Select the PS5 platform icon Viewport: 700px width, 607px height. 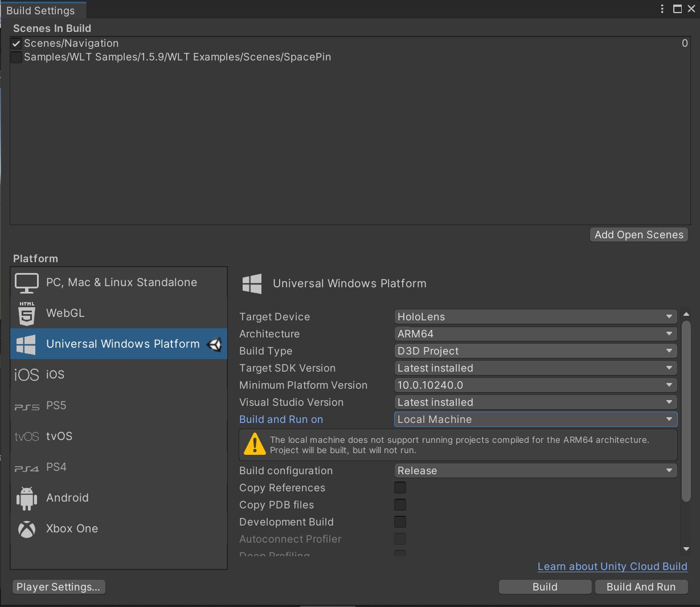coord(26,405)
